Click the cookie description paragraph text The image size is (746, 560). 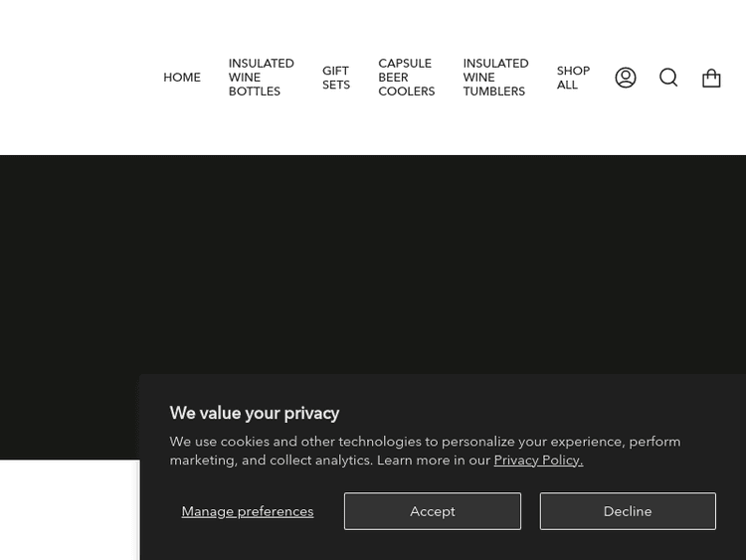[x=398, y=442]
